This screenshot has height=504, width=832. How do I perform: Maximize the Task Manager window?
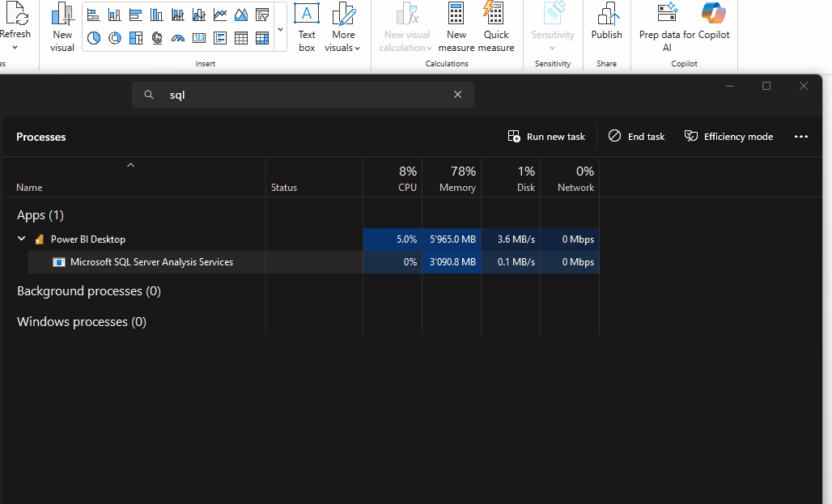point(766,86)
